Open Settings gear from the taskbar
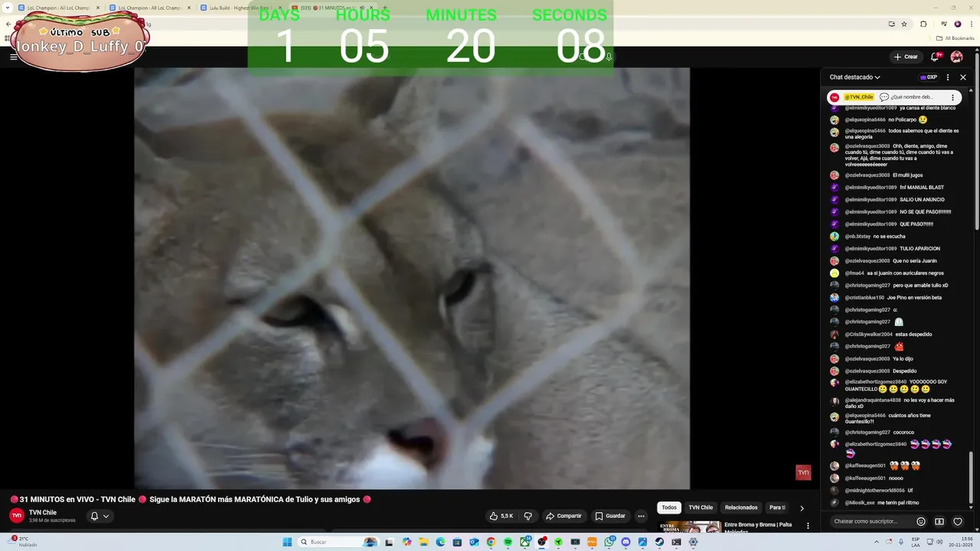This screenshot has width=980, height=551. 693,542
